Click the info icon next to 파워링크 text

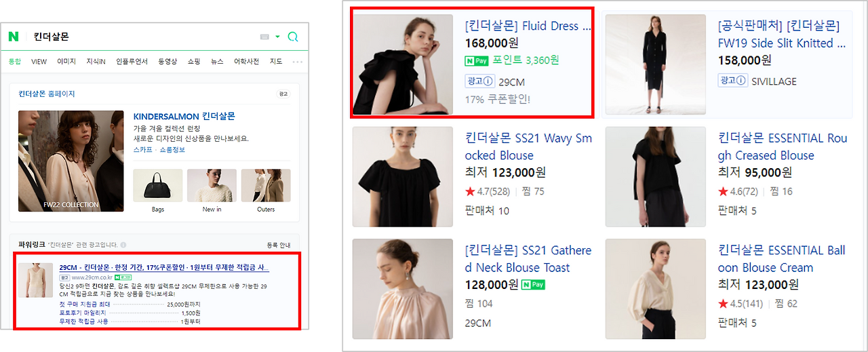pos(123,245)
